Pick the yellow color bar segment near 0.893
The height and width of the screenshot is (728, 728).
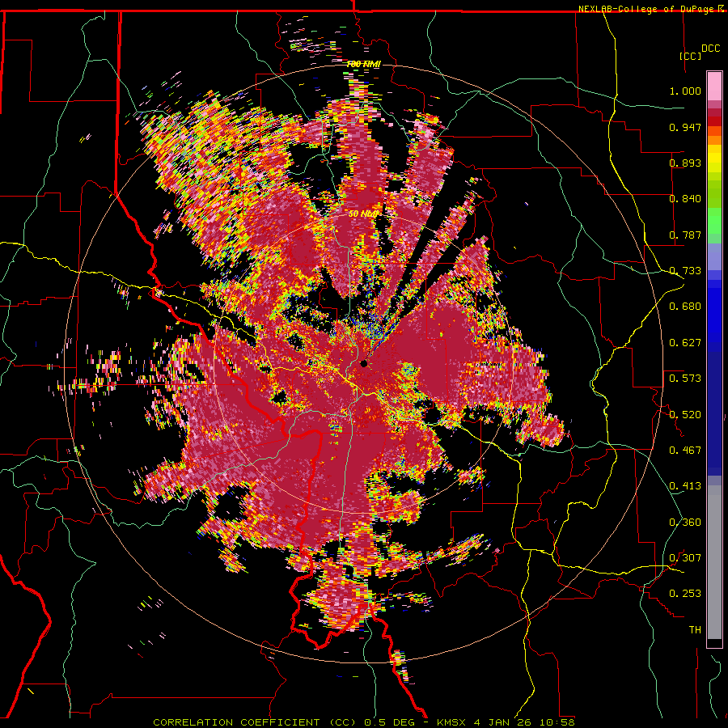pyautogui.click(x=714, y=159)
